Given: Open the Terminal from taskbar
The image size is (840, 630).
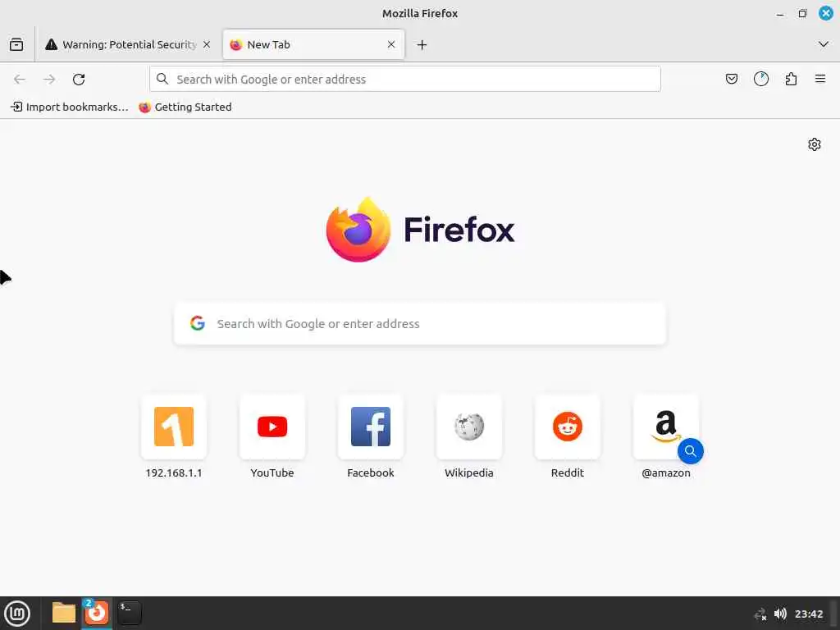Looking at the screenshot, I should pyautogui.click(x=129, y=613).
